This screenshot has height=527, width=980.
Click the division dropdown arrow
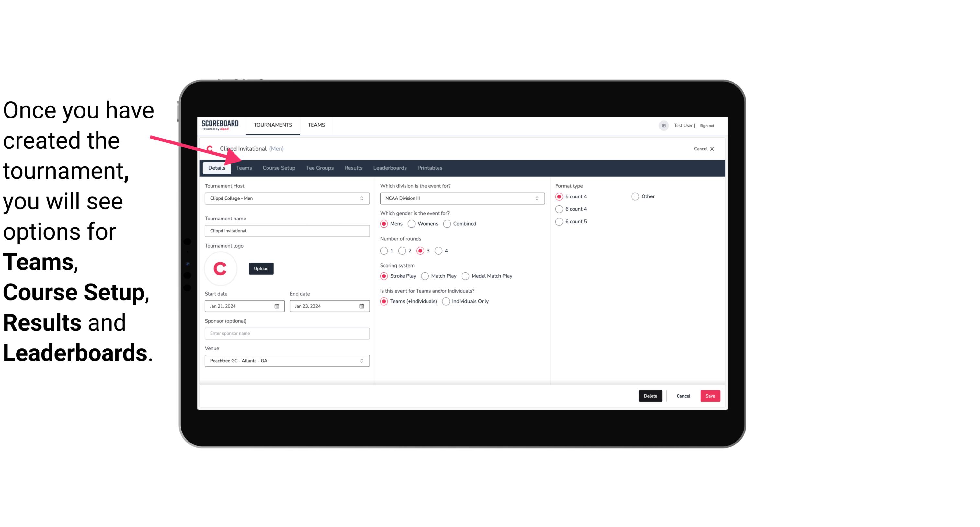(x=535, y=198)
